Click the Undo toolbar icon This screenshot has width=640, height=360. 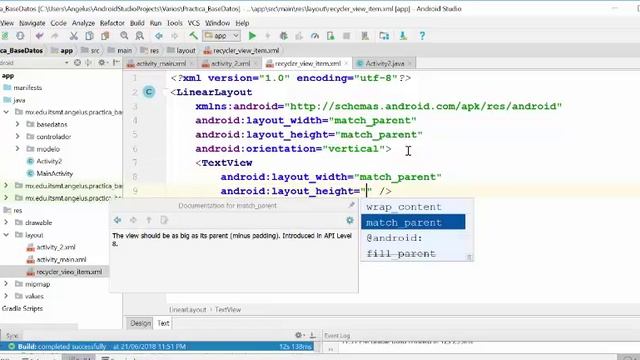tap(39, 36)
